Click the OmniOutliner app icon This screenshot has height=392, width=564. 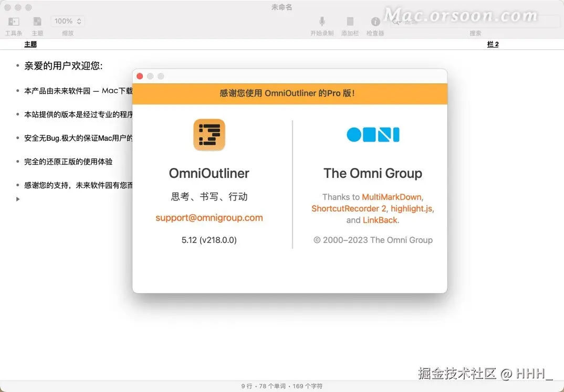coord(209,135)
